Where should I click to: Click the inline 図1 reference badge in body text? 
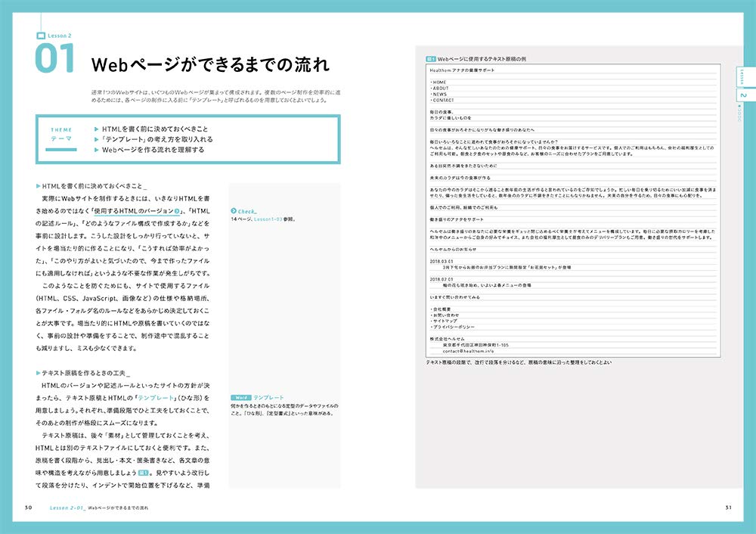(143, 473)
